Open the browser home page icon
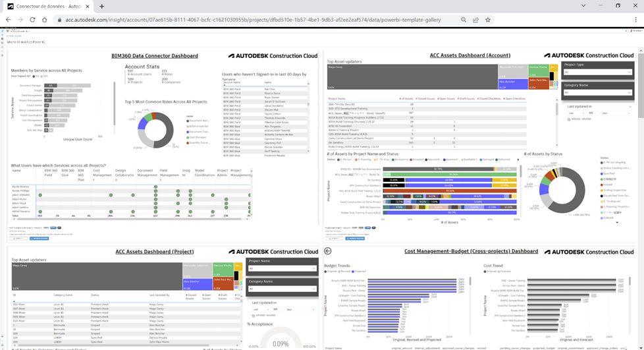The height and width of the screenshot is (350, 644). click(x=45, y=19)
